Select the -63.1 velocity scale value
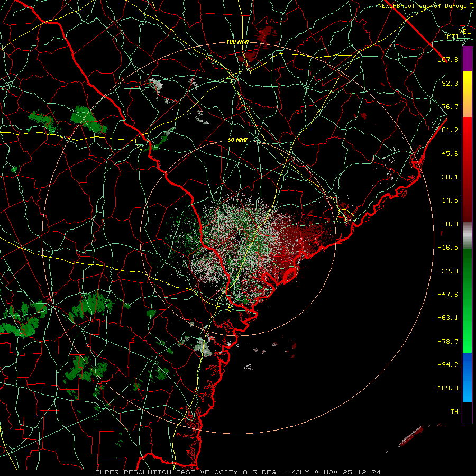This screenshot has width=476, height=476. 448,318
